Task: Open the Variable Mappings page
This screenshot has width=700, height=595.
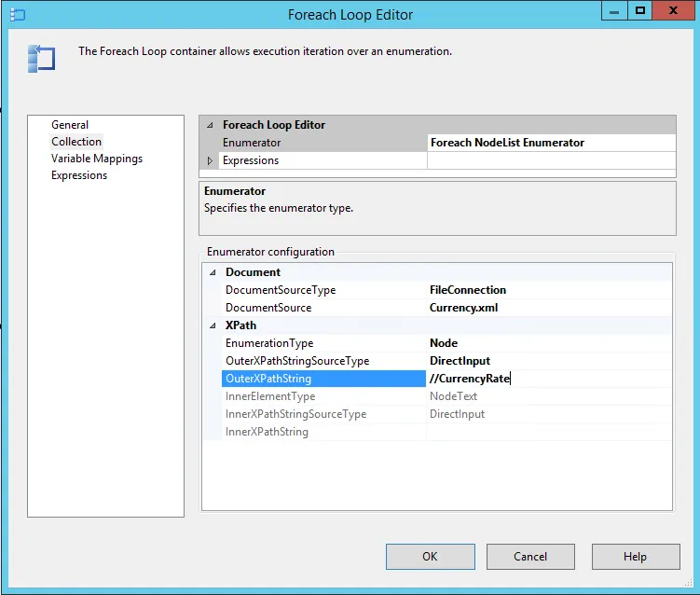Action: pos(97,159)
